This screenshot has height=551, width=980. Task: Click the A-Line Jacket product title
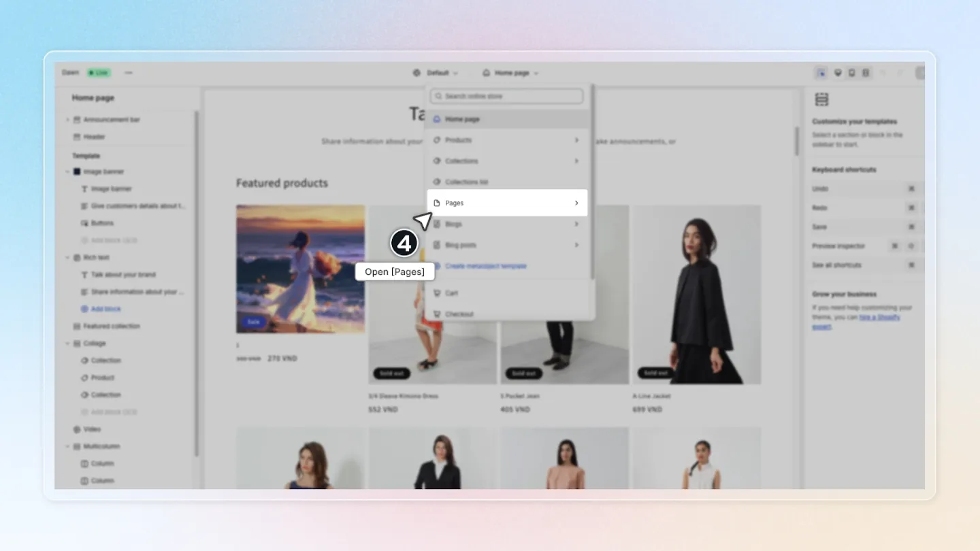(651, 396)
